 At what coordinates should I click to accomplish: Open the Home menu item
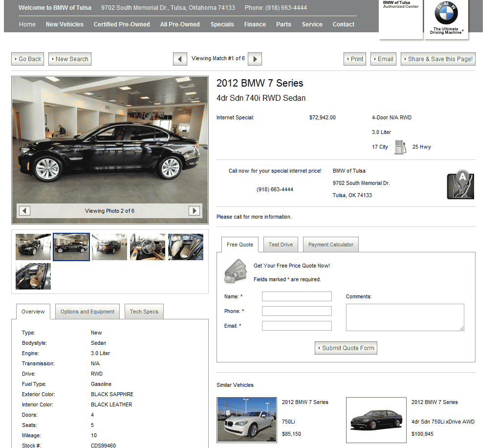tap(27, 24)
